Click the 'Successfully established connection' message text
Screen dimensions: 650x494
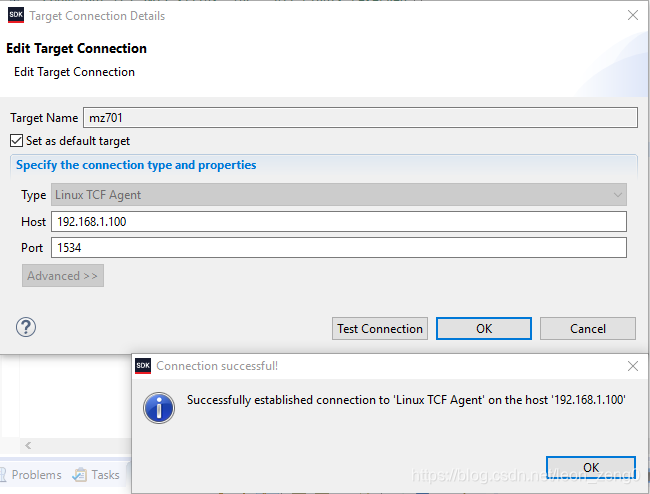[x=406, y=400]
